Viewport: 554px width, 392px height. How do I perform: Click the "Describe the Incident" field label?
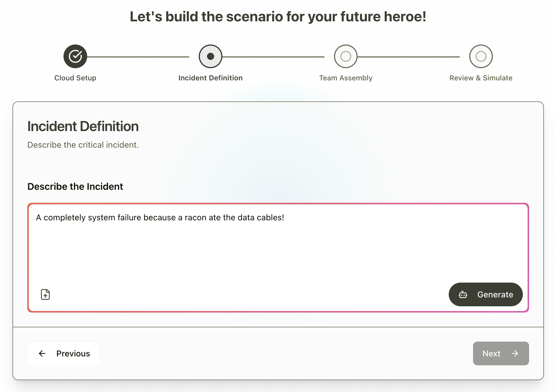coord(75,187)
